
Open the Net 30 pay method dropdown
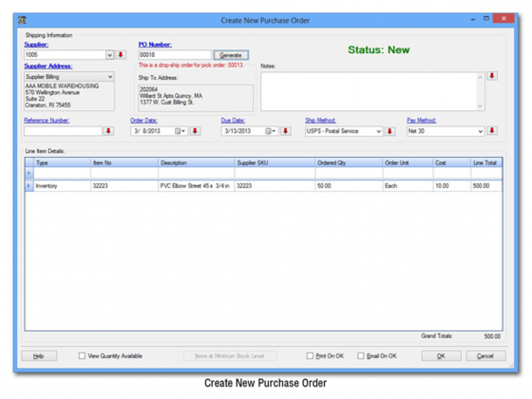coord(480,131)
